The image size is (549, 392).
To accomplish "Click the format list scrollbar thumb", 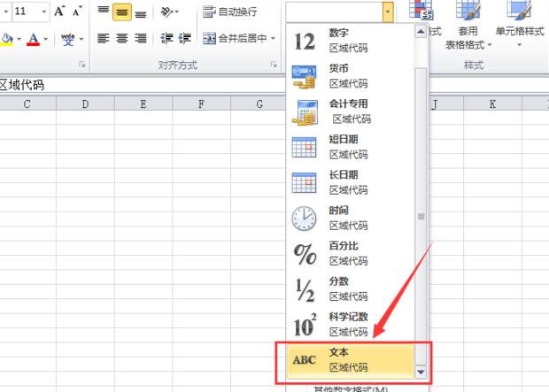I will pos(421,217).
